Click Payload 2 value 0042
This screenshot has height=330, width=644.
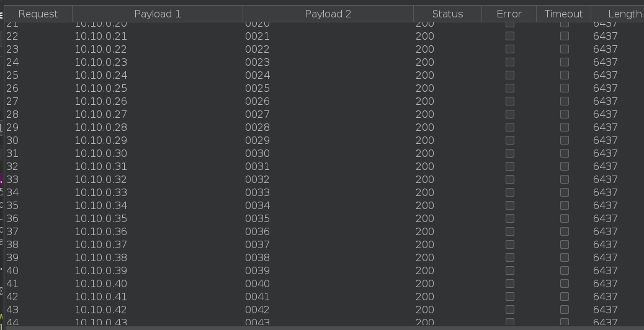pyautogui.click(x=257, y=310)
